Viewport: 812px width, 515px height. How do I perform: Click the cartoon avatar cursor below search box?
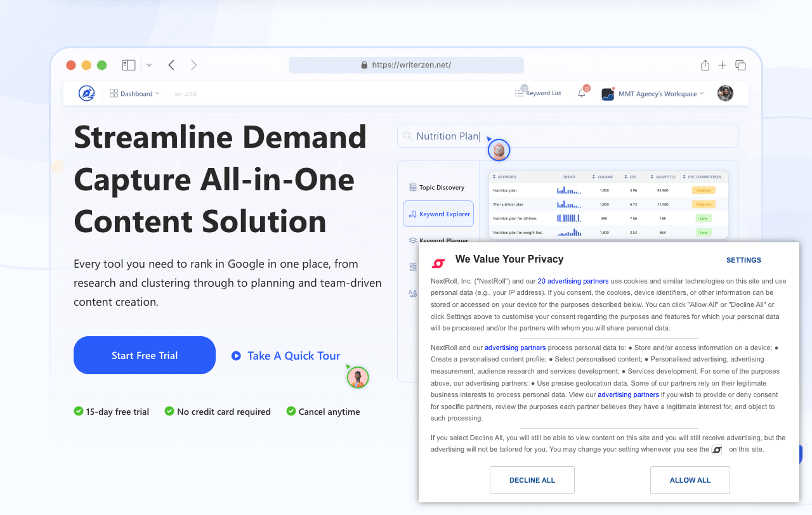click(x=499, y=150)
